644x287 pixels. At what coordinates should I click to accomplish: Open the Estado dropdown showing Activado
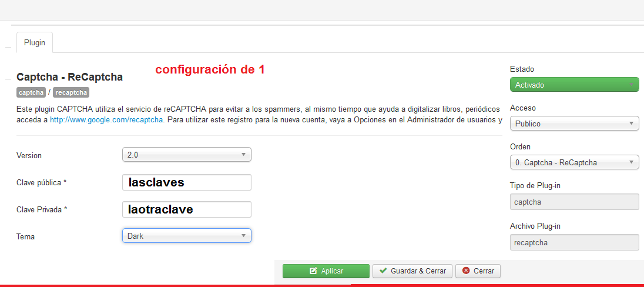(574, 85)
